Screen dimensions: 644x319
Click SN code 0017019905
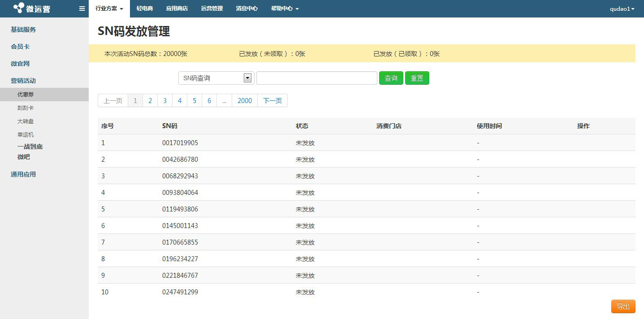coord(180,143)
